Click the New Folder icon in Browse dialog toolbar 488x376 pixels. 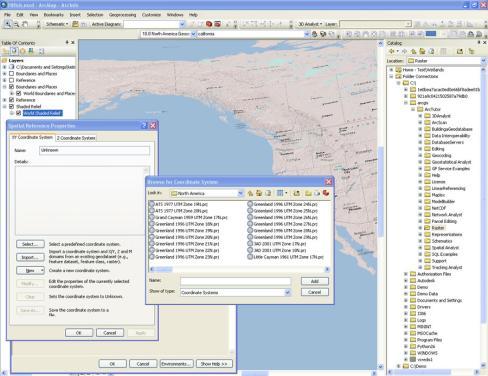pos(308,193)
